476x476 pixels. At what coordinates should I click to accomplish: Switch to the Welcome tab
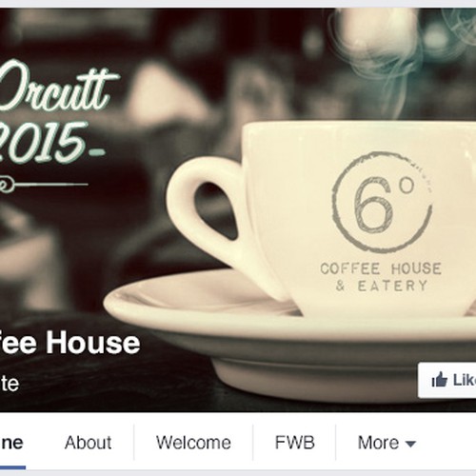[193, 443]
